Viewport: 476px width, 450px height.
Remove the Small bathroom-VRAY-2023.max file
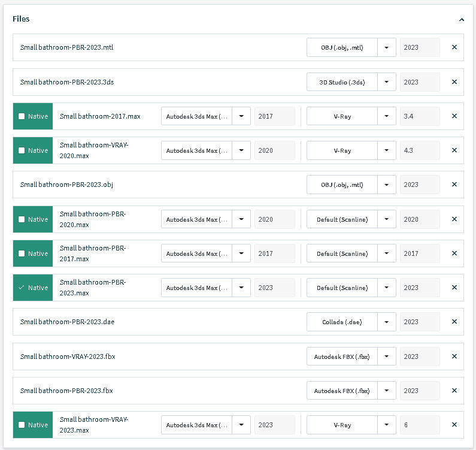point(454,425)
